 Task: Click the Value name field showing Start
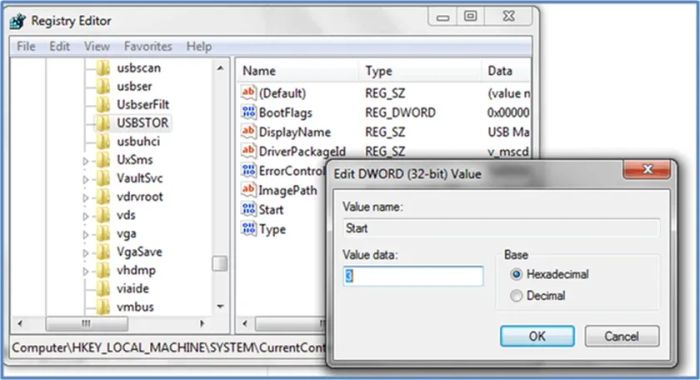501,228
